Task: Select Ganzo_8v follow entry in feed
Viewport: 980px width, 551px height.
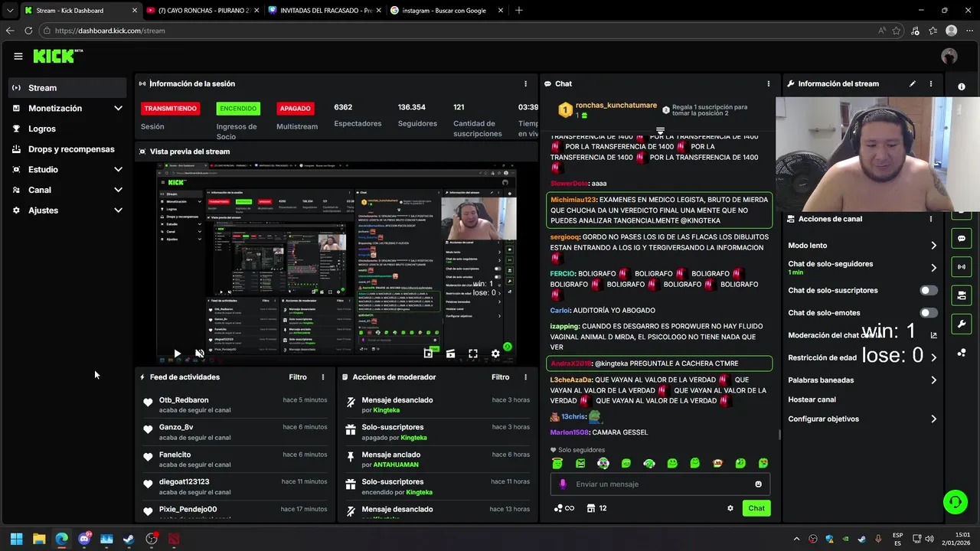Action: pos(235,432)
